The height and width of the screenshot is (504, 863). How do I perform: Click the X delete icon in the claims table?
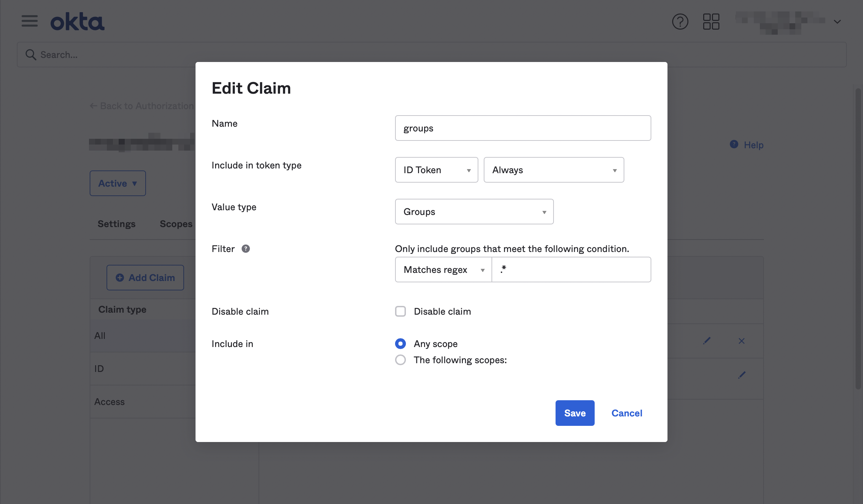[741, 341]
